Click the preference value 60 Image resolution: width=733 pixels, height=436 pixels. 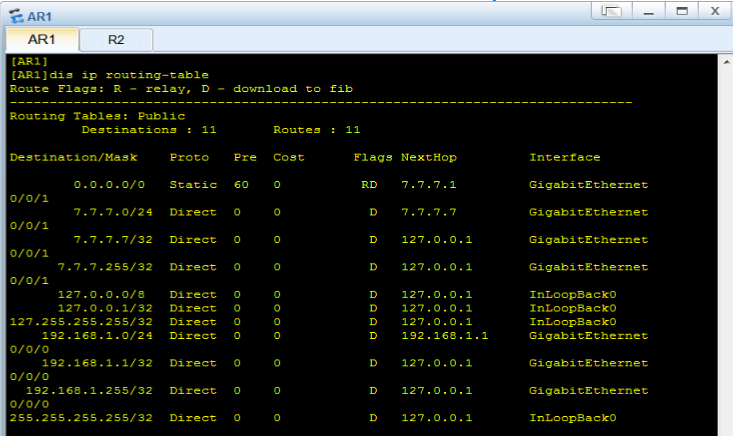[241, 185]
